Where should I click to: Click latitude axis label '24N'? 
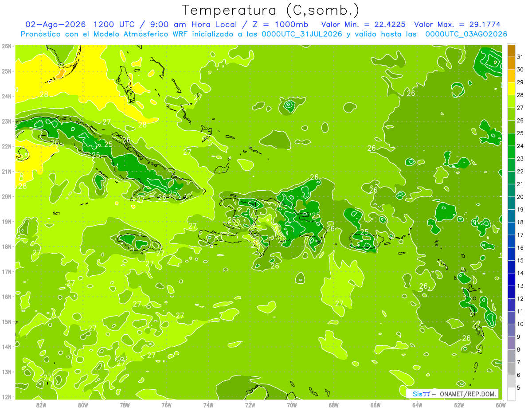pyautogui.click(x=7, y=96)
